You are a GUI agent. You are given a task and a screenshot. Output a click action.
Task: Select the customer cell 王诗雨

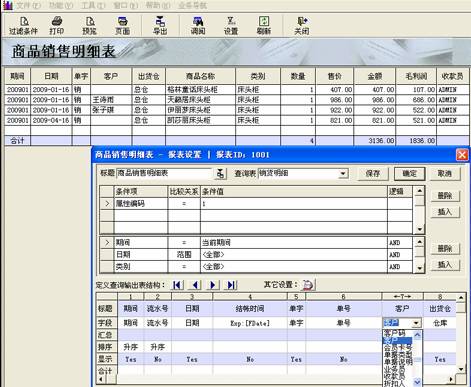[111, 100]
